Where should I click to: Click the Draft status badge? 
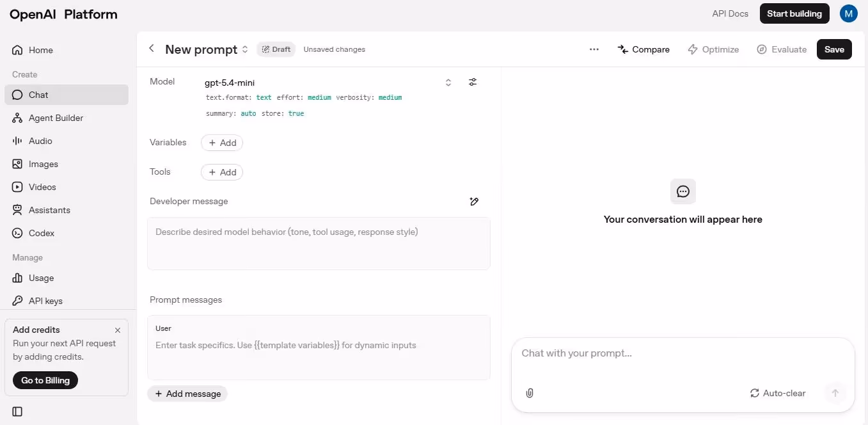pyautogui.click(x=276, y=49)
